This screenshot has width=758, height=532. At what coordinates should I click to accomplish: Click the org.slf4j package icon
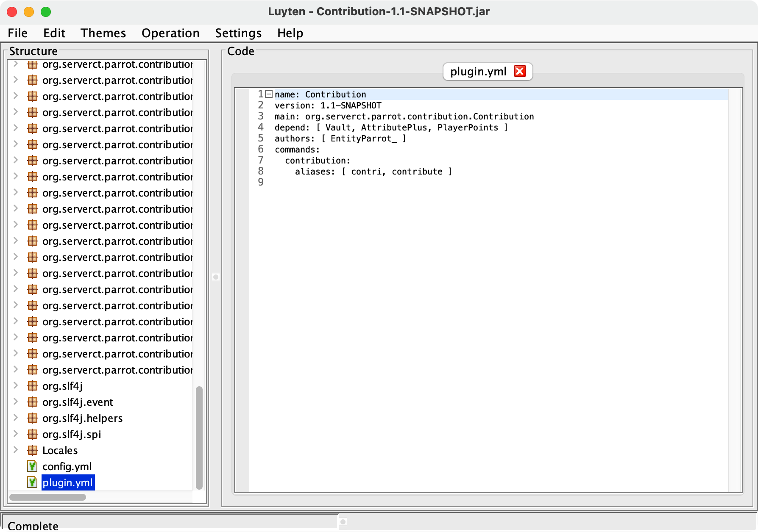tap(32, 386)
